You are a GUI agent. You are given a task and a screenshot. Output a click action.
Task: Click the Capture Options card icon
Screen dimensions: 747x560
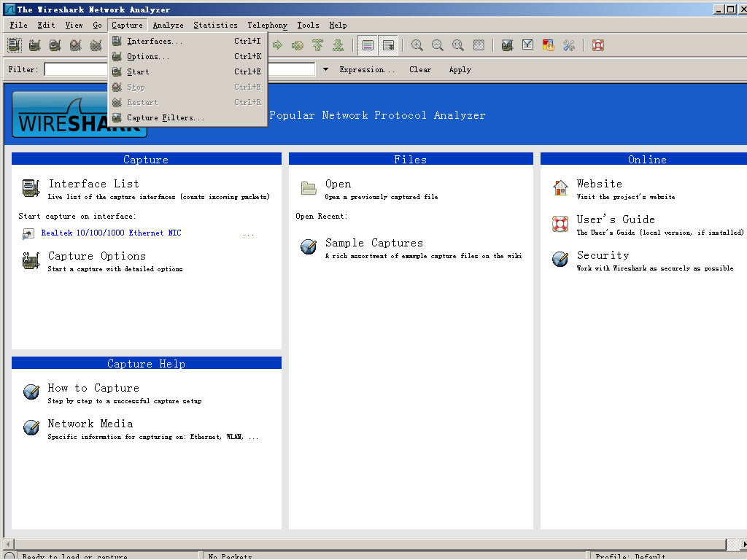coord(31,260)
